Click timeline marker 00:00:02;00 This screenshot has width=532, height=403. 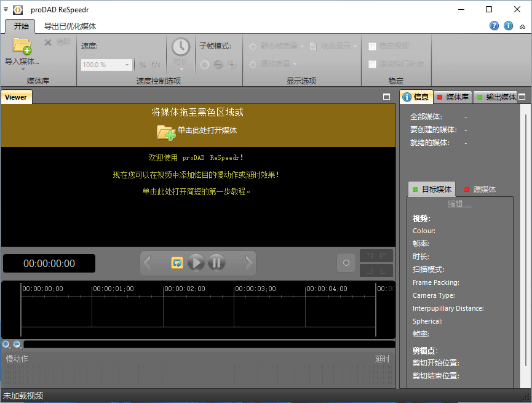coord(185,289)
